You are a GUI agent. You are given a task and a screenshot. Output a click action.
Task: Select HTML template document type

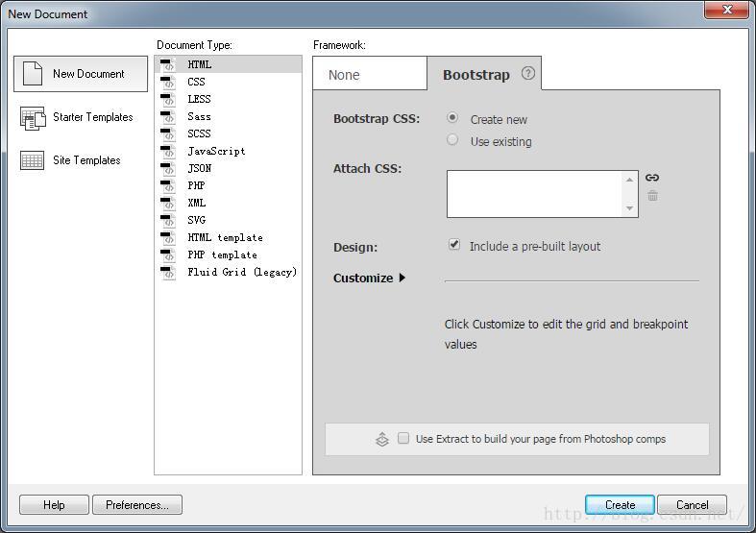[x=228, y=238]
